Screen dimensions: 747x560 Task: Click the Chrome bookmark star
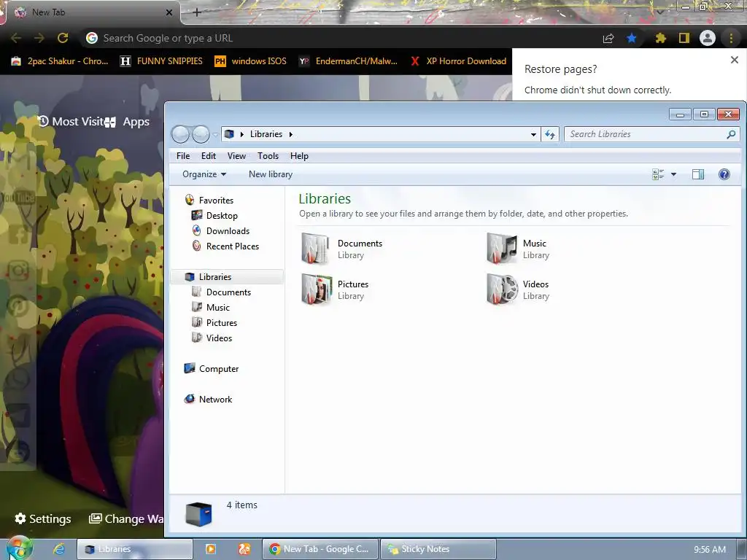tap(632, 38)
